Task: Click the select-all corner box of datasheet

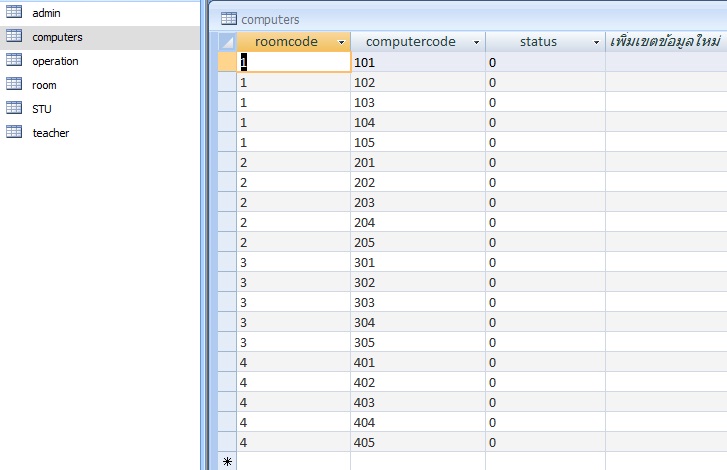Action: pos(227,42)
